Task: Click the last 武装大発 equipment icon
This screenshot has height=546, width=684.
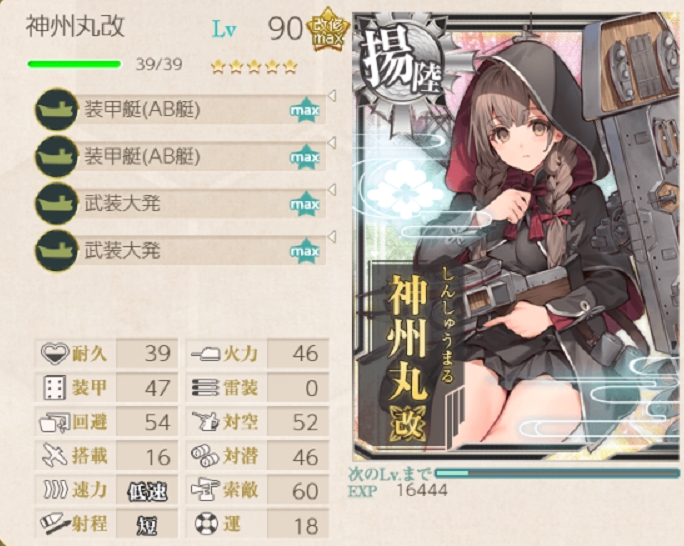Action: point(56,251)
